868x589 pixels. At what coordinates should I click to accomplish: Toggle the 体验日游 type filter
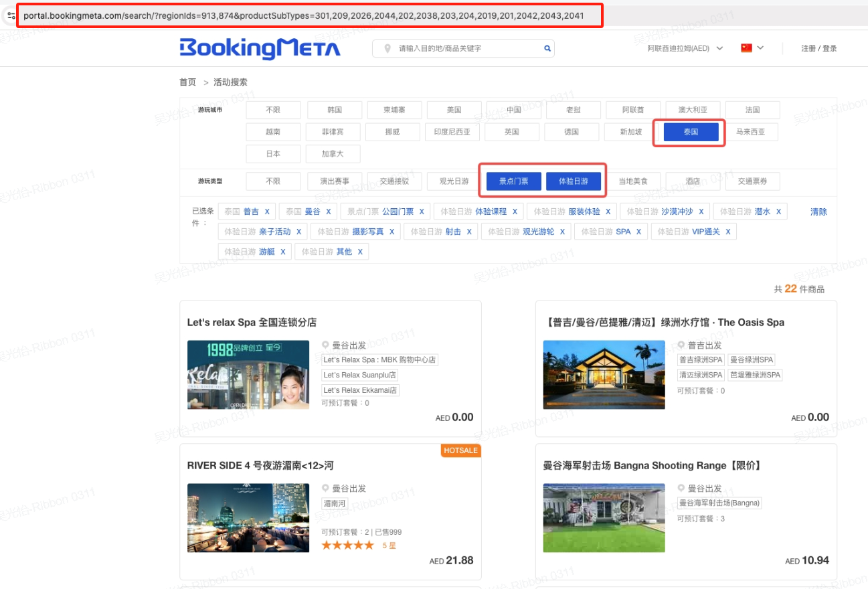(574, 181)
